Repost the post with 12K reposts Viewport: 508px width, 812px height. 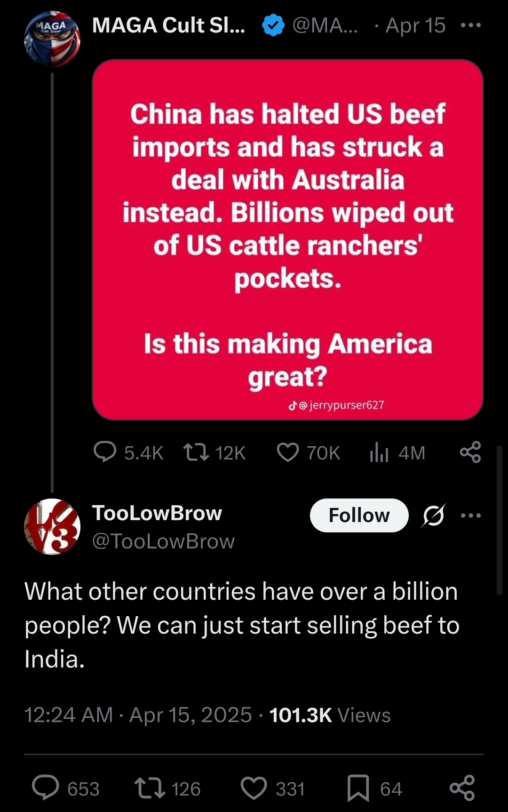[x=197, y=452]
